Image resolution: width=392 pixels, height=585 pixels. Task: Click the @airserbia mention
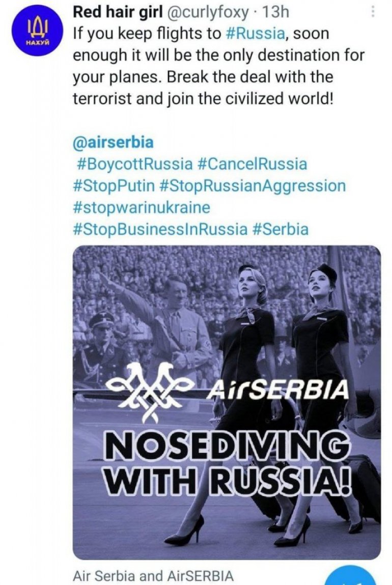(x=113, y=142)
